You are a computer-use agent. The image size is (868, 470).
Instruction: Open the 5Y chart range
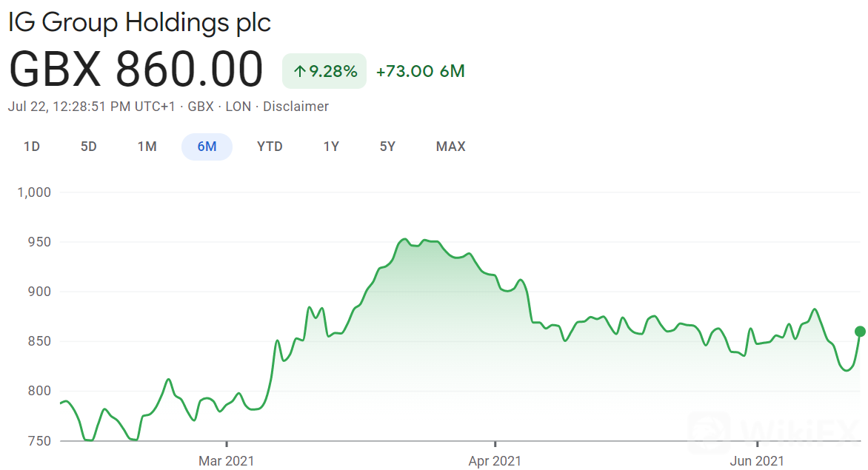(x=387, y=147)
